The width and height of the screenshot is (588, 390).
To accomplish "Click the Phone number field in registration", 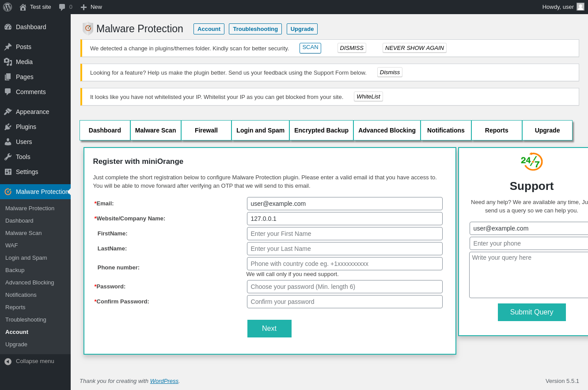I will click(x=345, y=264).
